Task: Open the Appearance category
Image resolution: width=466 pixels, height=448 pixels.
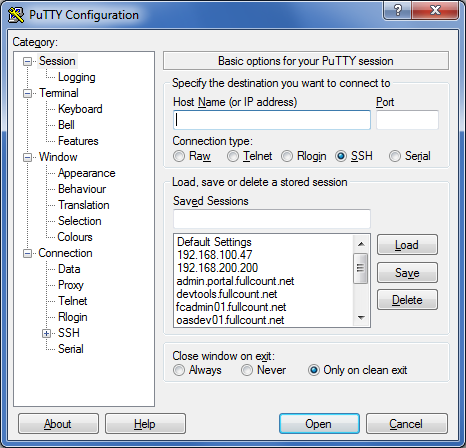Action: 86,173
